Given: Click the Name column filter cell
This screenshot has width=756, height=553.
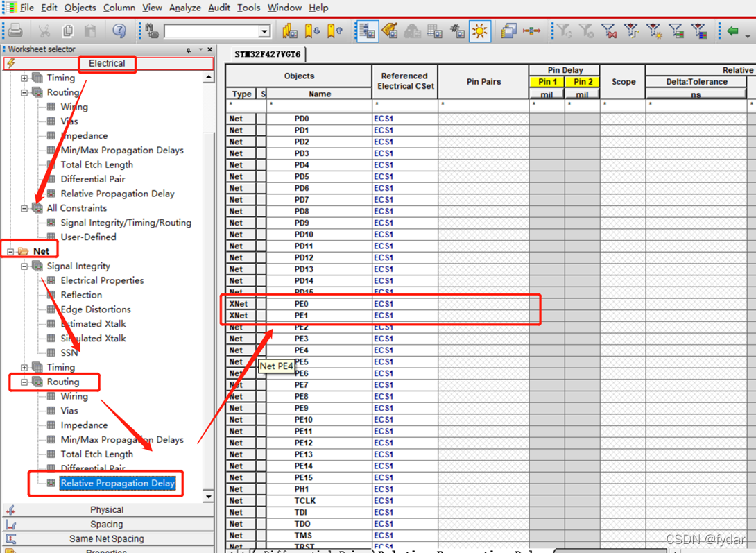Looking at the screenshot, I should tap(319, 104).
